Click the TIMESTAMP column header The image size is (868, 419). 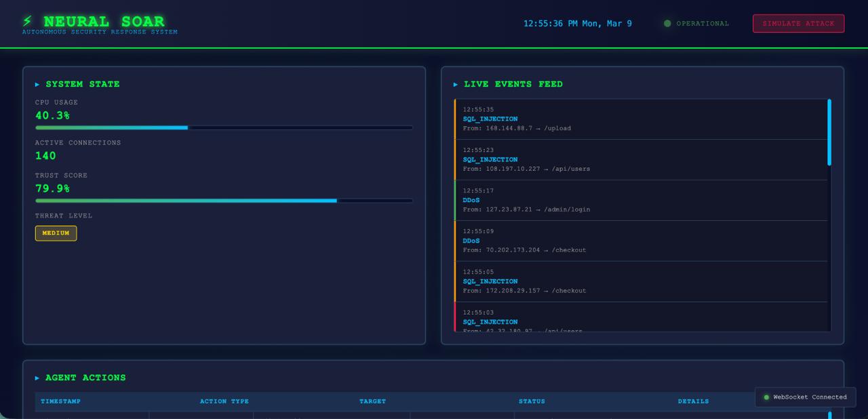[60, 401]
